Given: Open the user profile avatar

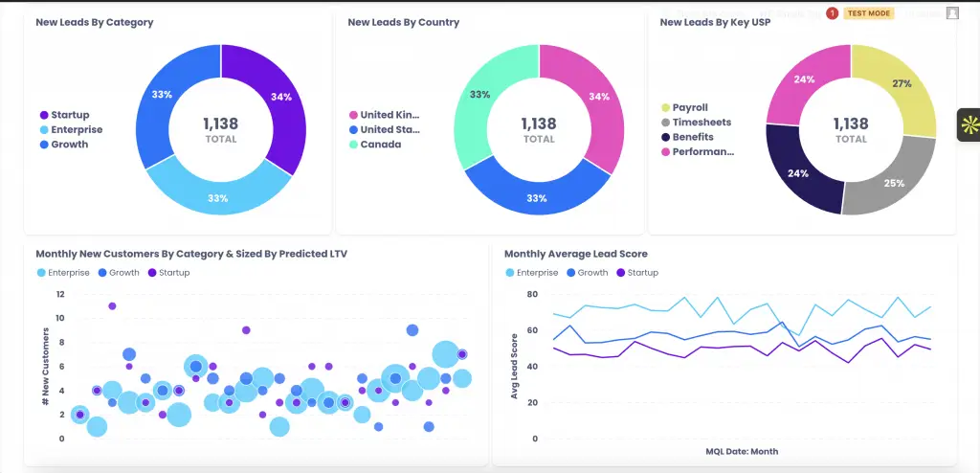Looking at the screenshot, I should 952,13.
